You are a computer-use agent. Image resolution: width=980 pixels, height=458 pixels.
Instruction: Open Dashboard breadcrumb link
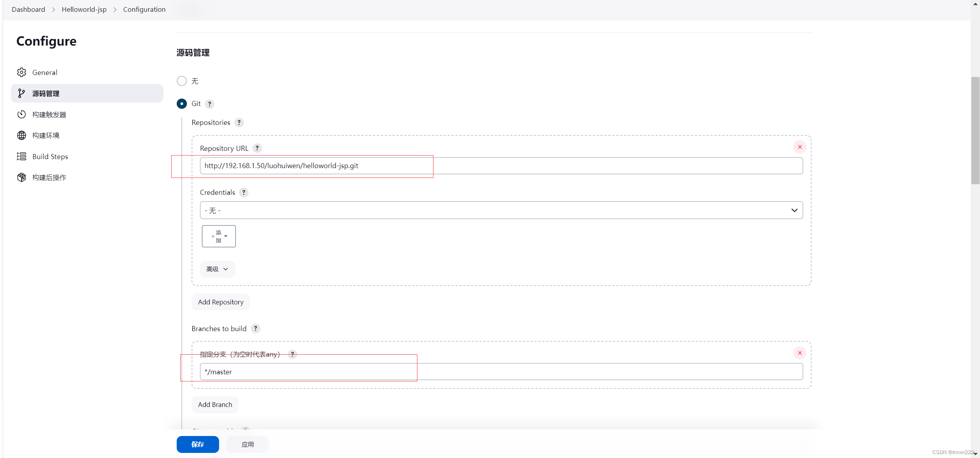coord(28,9)
